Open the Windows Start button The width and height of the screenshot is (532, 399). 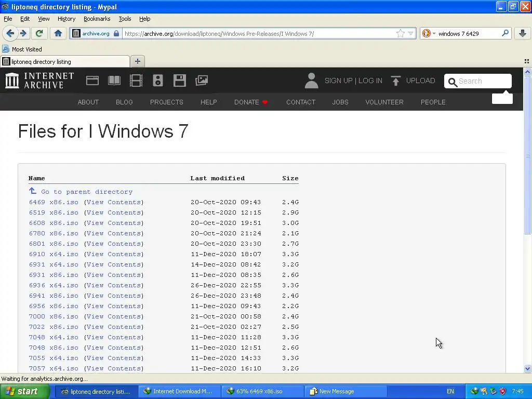[x=24, y=391]
